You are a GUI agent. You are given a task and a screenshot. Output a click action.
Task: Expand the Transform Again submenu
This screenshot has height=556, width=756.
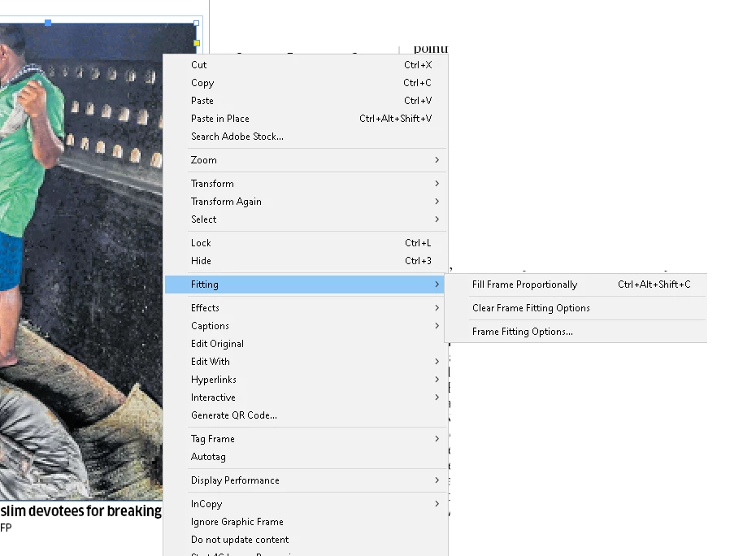[306, 201]
